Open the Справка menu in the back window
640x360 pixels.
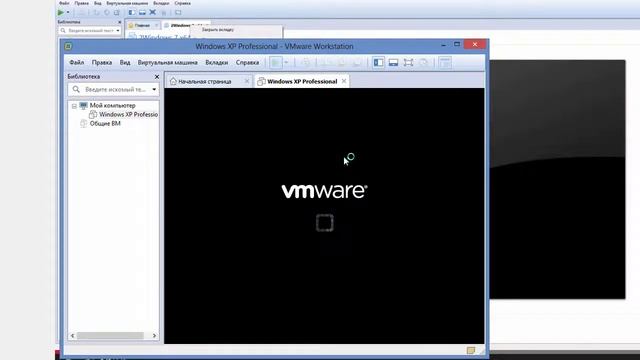pos(182,3)
